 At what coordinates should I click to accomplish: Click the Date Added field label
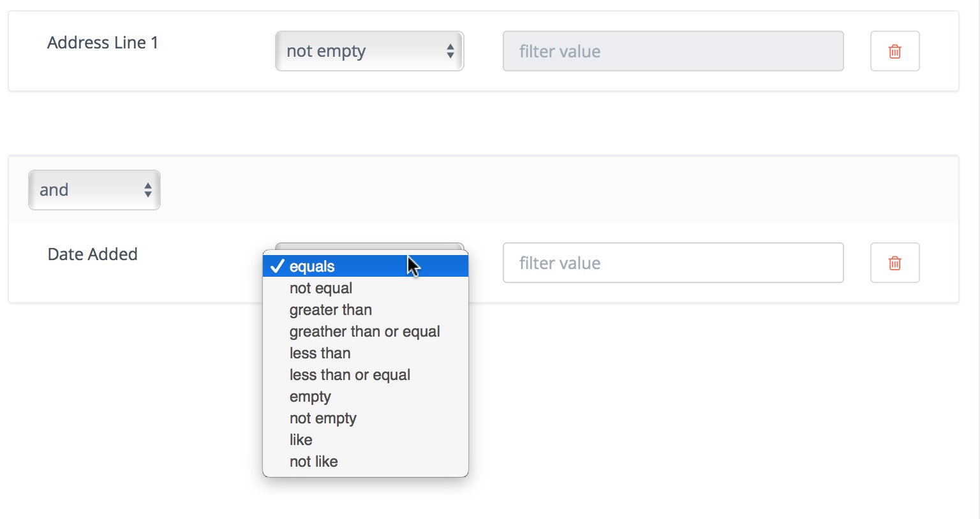click(x=93, y=254)
